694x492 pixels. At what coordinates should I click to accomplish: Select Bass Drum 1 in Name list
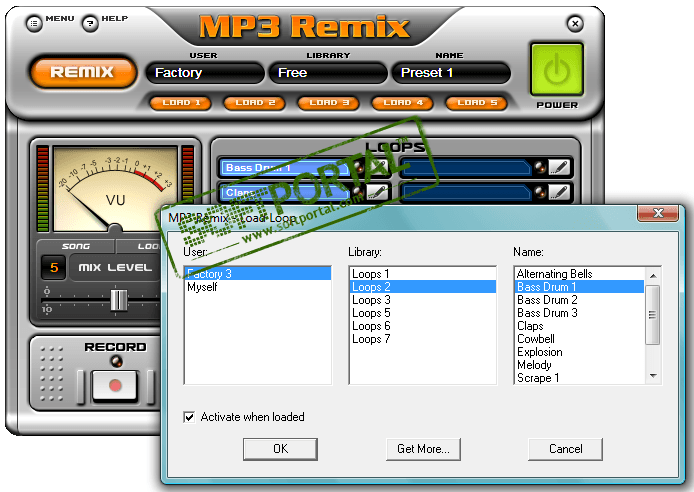(579, 287)
